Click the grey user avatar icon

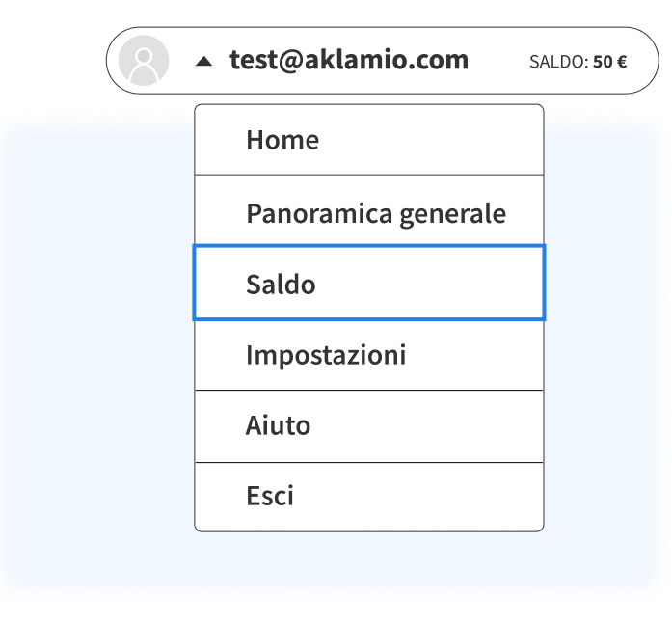(x=144, y=61)
